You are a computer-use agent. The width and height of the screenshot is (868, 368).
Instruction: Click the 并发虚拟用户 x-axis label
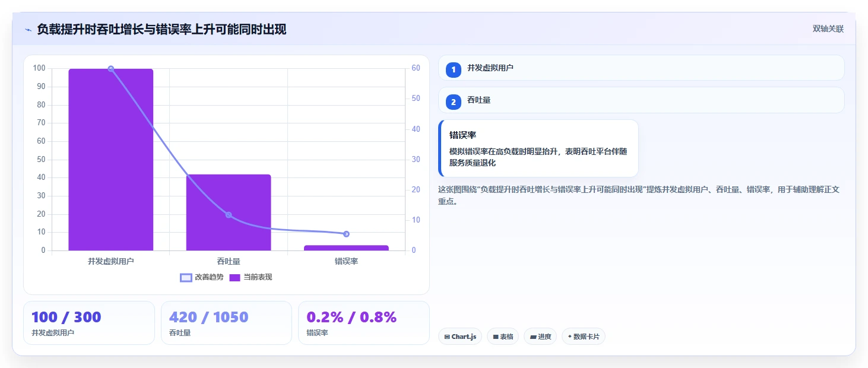[111, 261]
